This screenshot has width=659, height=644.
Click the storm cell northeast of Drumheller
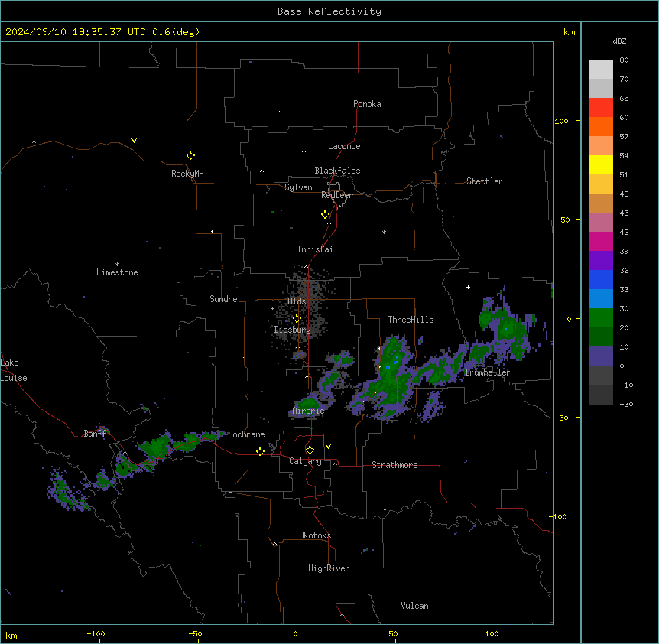click(x=506, y=328)
